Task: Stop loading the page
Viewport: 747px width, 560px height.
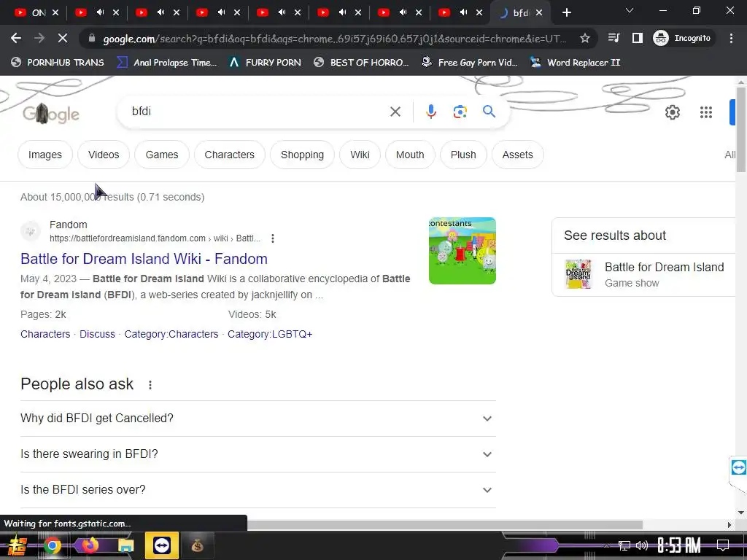Action: [63, 38]
